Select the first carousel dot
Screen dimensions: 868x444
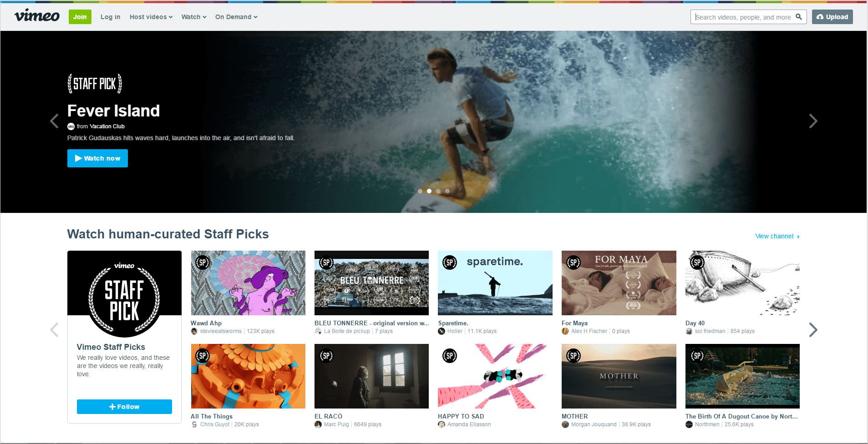pos(420,191)
